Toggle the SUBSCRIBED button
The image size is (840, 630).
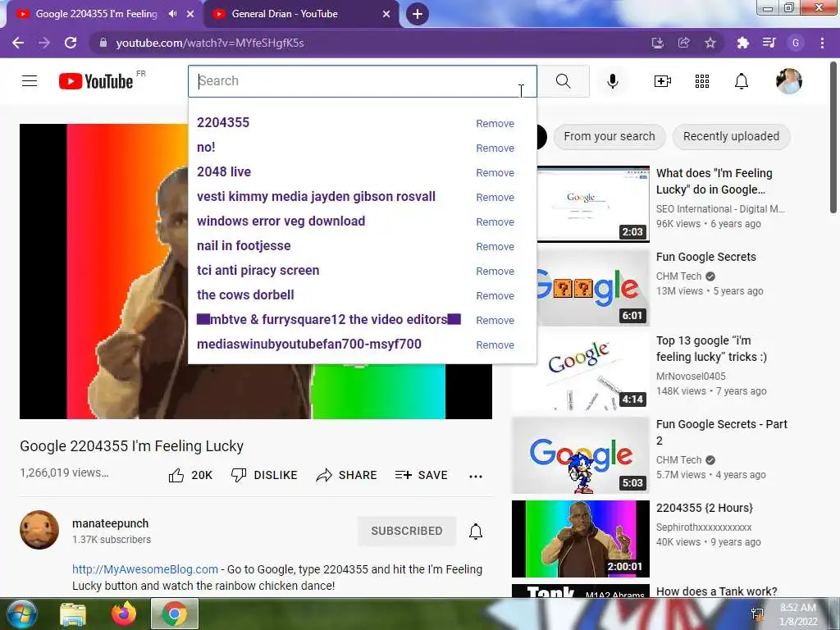[407, 531]
